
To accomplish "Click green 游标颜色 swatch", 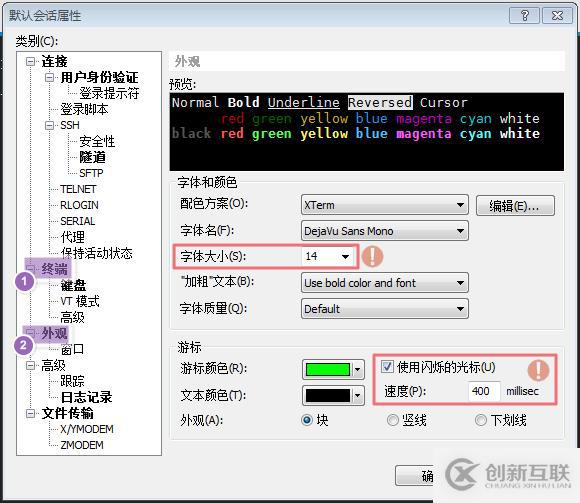I will (328, 369).
